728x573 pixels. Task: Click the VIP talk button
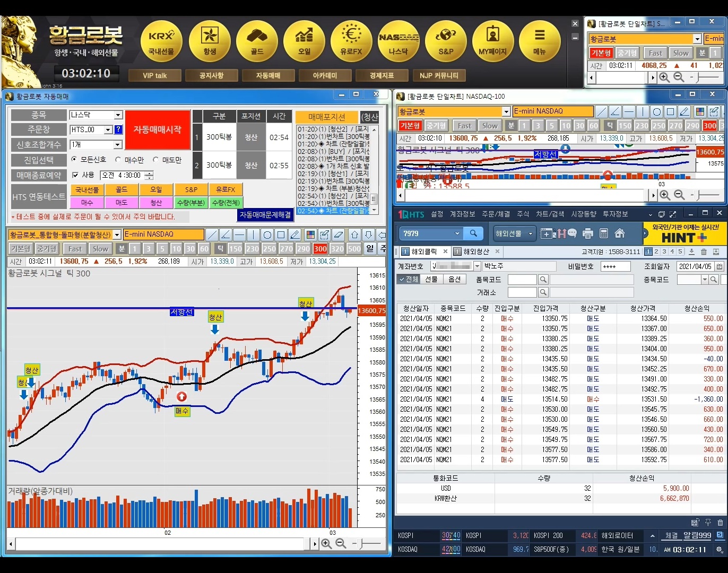coord(154,75)
